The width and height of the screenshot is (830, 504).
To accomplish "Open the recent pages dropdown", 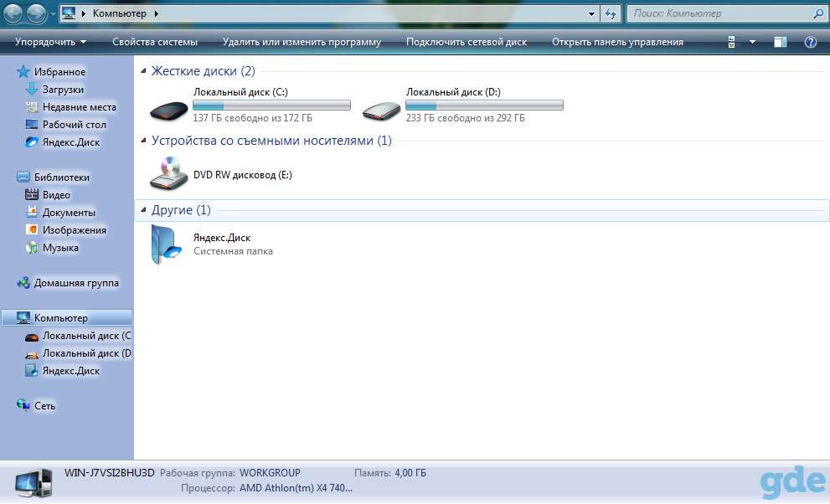I will click(53, 14).
